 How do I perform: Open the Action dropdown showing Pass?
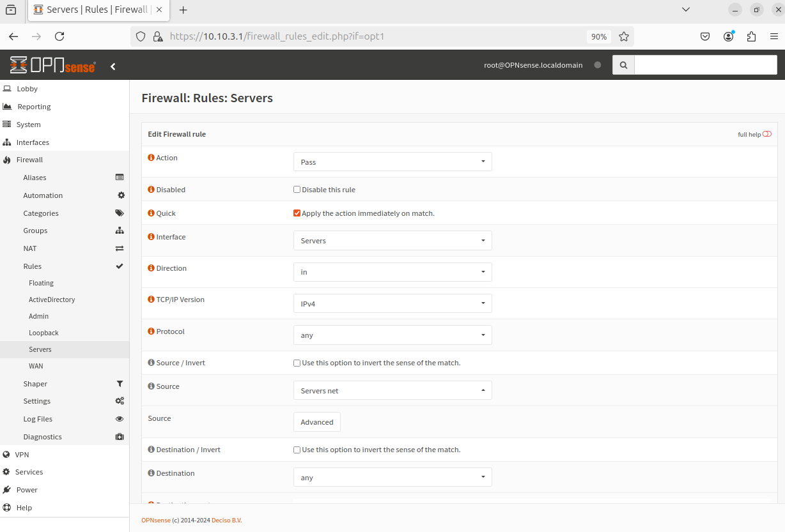tap(392, 162)
